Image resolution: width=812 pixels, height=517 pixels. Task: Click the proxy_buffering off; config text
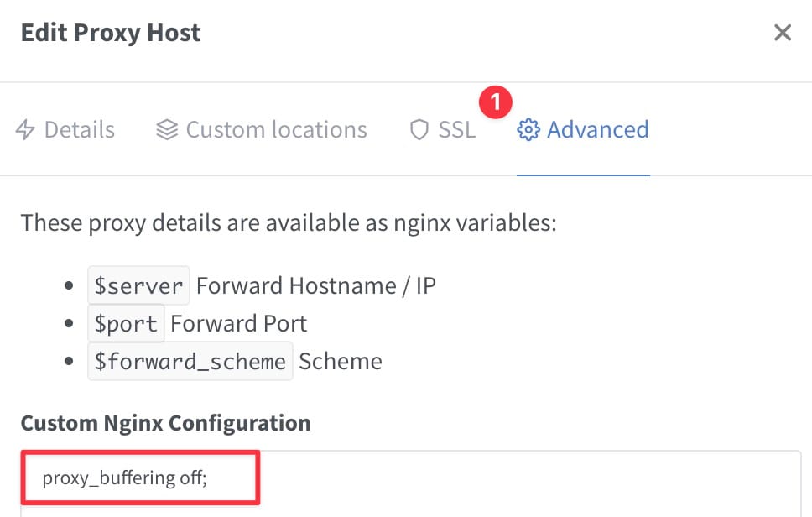pyautogui.click(x=124, y=478)
